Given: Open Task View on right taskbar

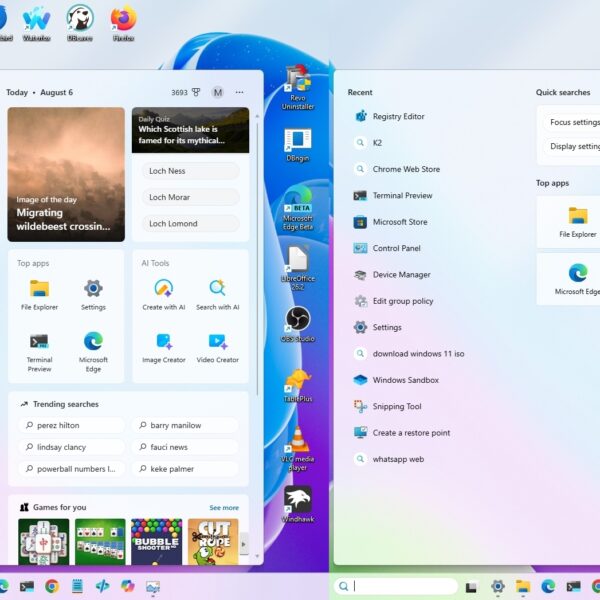Looking at the screenshot, I should pyautogui.click(x=471, y=587).
